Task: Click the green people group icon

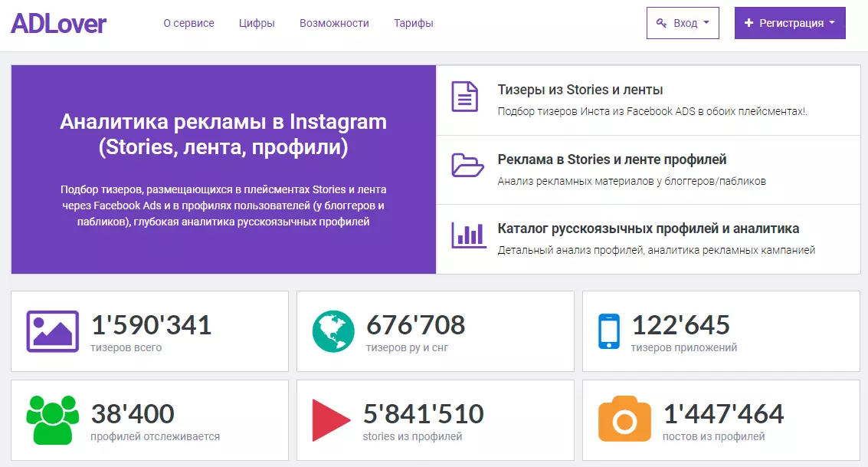Action: 53,420
